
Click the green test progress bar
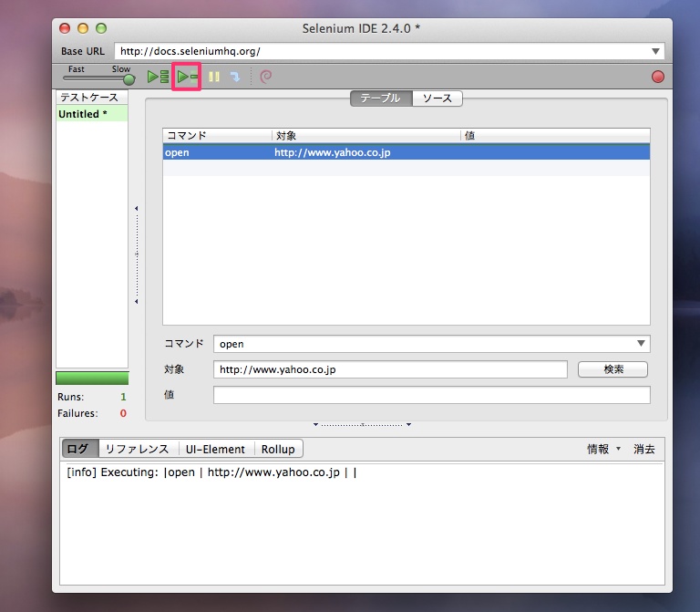pyautogui.click(x=92, y=378)
